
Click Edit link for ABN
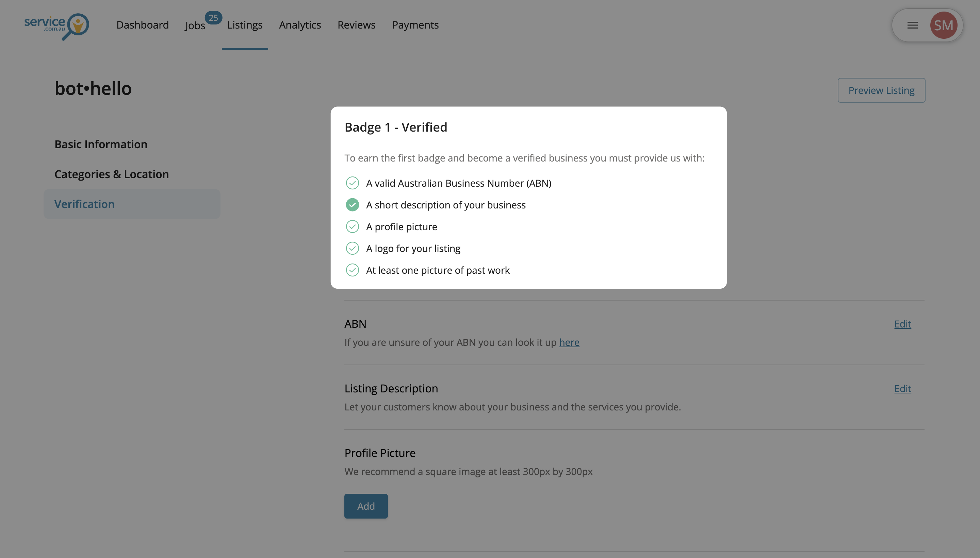(902, 324)
